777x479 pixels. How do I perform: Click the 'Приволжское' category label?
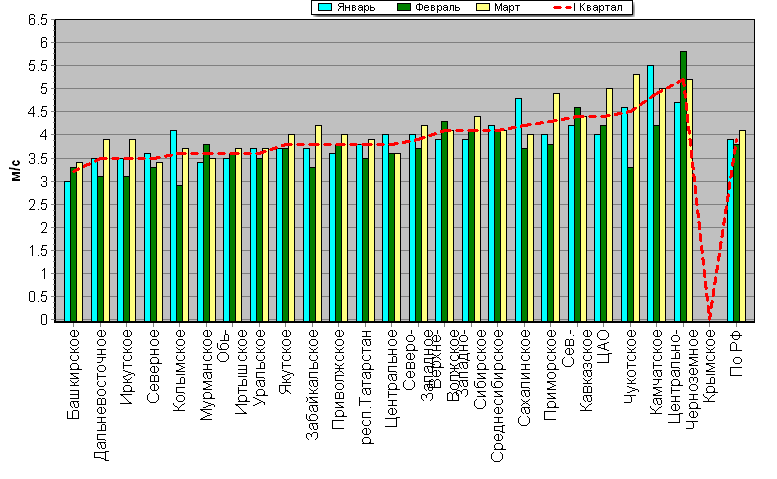[338, 379]
